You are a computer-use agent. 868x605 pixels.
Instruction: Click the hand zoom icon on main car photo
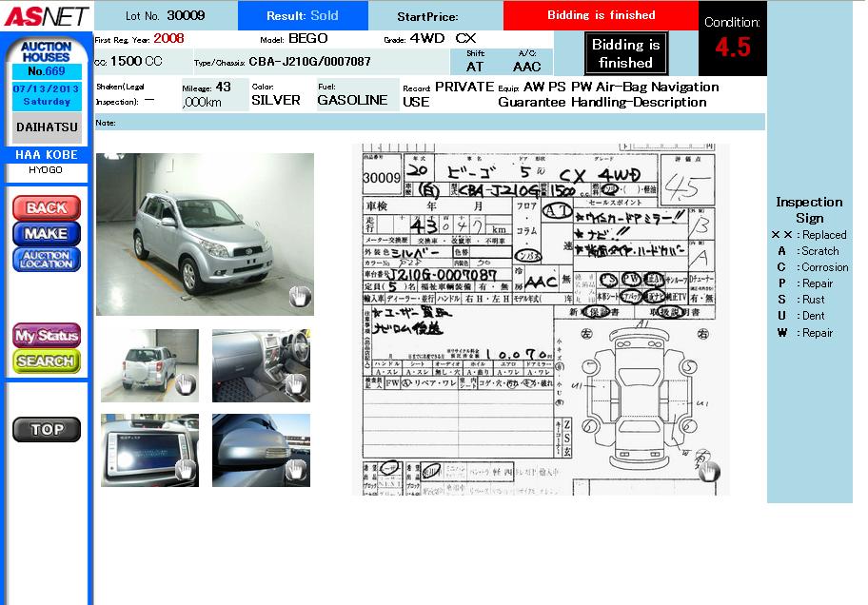coord(300,297)
